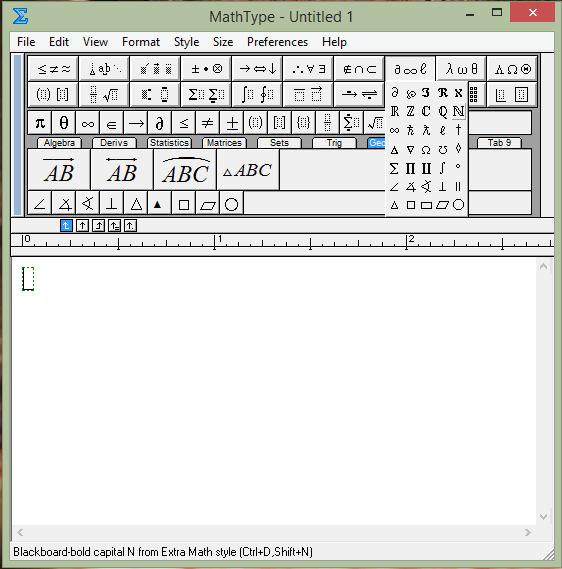This screenshot has height=569, width=562.
Task: Click the empty equation slot
Action: point(28,279)
